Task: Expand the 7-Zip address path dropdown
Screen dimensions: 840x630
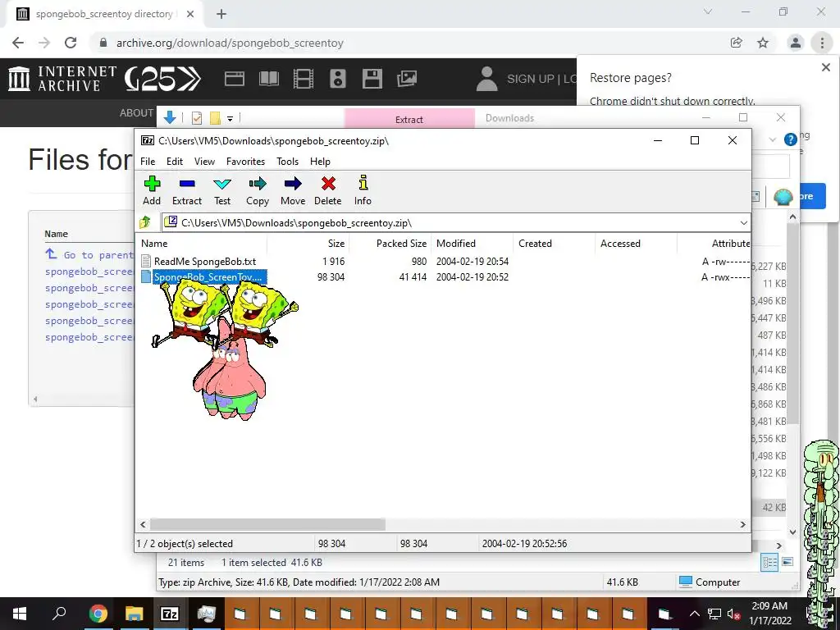Action: [743, 223]
